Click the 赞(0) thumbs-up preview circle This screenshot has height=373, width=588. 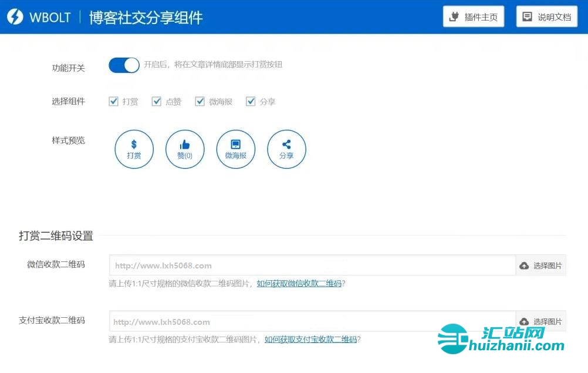coord(185,149)
